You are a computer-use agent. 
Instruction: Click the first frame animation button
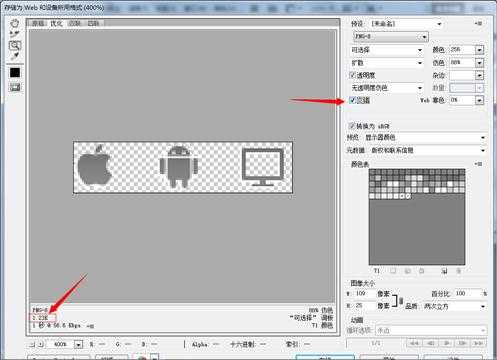(414, 343)
